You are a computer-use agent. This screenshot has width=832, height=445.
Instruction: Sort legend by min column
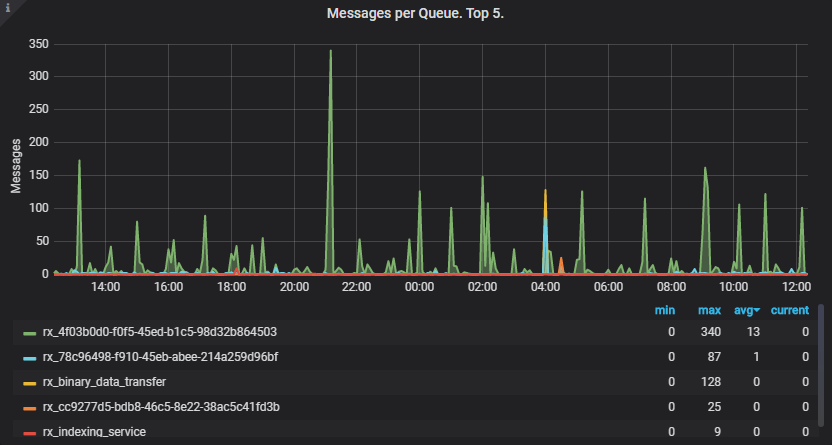[x=665, y=311]
